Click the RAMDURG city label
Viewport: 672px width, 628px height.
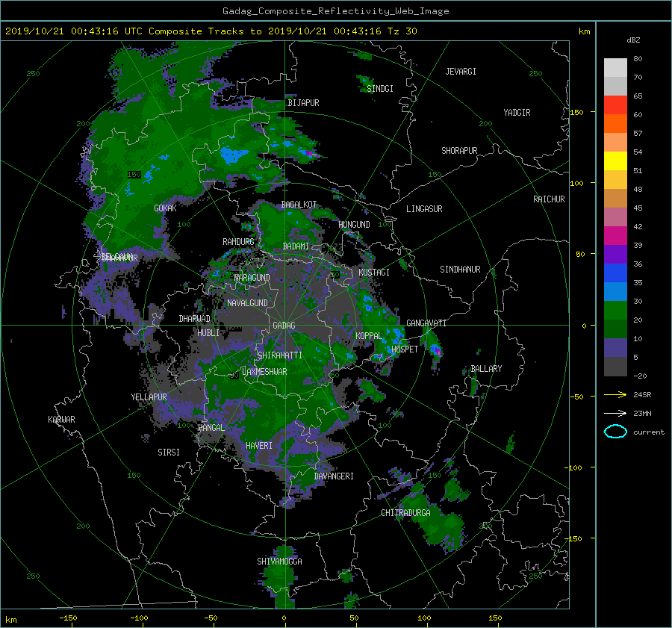point(238,242)
